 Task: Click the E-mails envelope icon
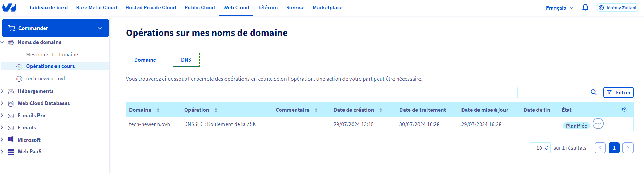coord(11,128)
